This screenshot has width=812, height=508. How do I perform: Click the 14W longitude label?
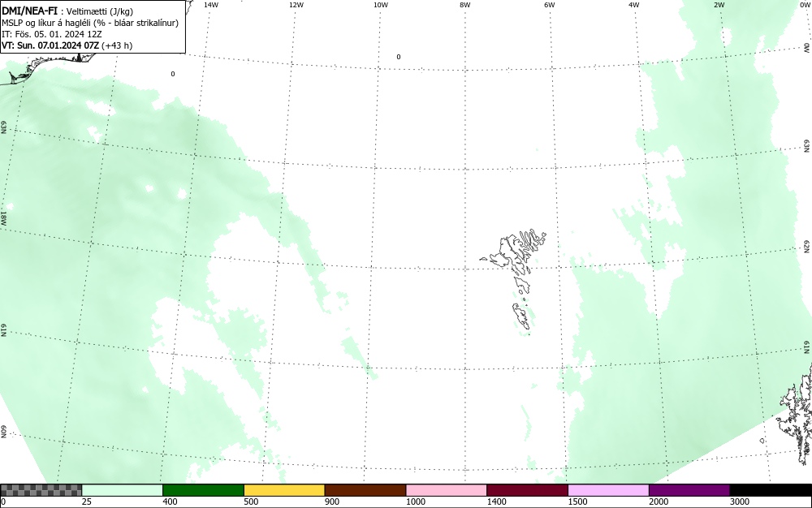211,5
